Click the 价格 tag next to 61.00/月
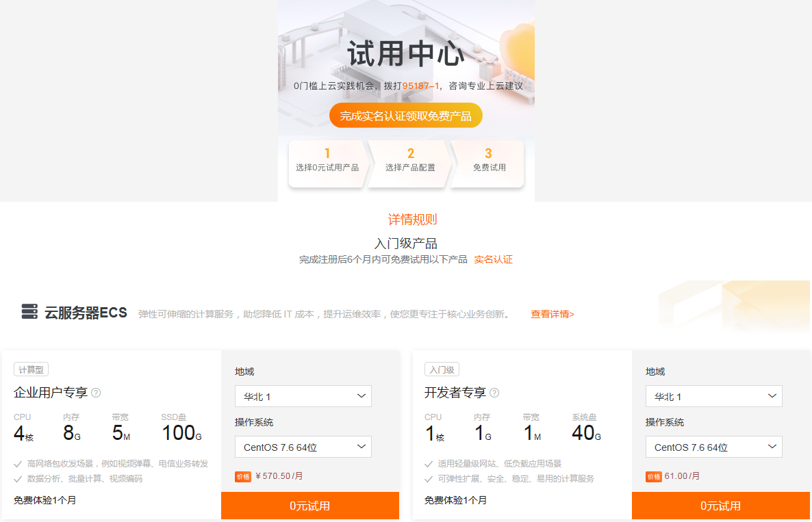812x522 pixels. [x=654, y=476]
